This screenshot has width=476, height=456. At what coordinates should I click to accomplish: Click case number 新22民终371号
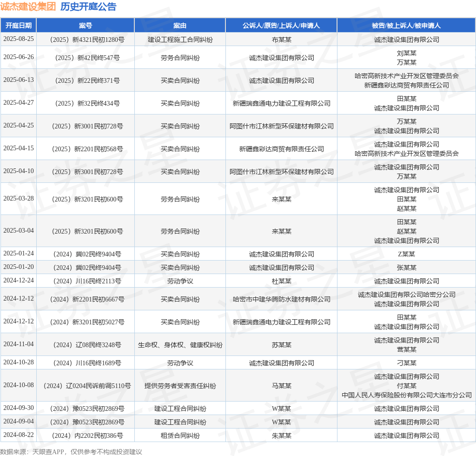[87, 80]
